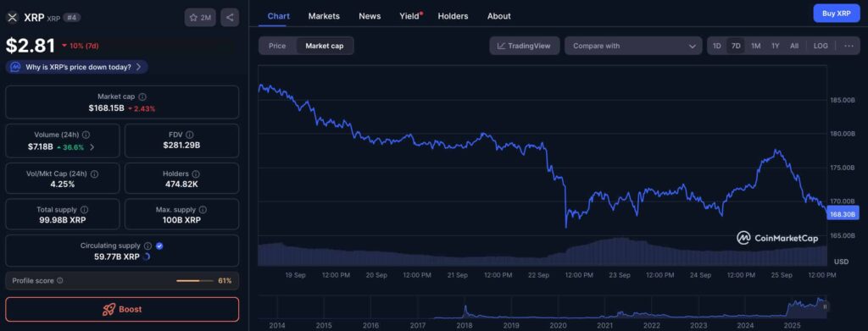The height and width of the screenshot is (331, 868).
Task: Expand Why is XRP's price down today
Action: (x=77, y=67)
